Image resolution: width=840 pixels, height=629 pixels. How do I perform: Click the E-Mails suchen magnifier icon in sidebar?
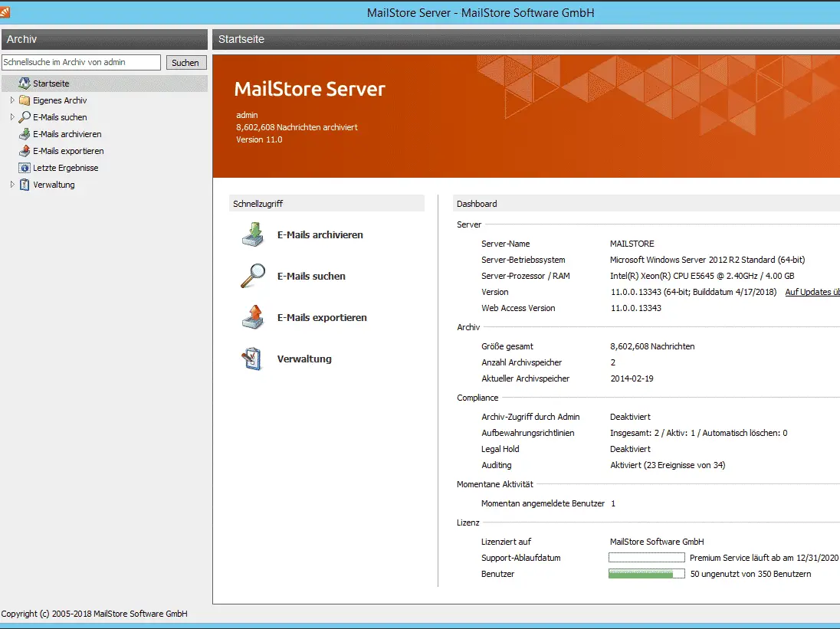point(24,116)
